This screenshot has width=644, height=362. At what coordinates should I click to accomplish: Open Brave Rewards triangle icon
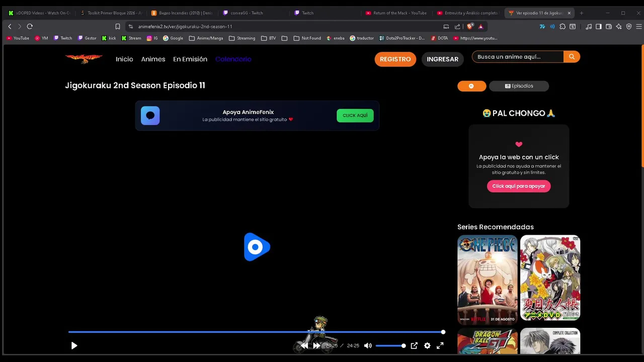pos(480,27)
